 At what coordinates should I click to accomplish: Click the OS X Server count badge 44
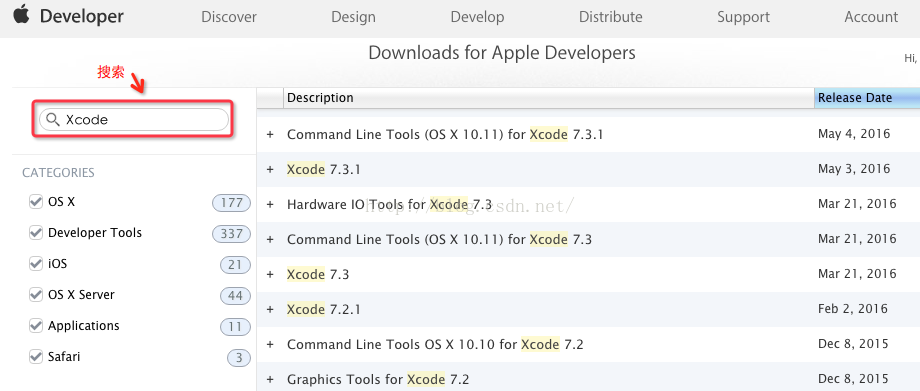pos(235,296)
